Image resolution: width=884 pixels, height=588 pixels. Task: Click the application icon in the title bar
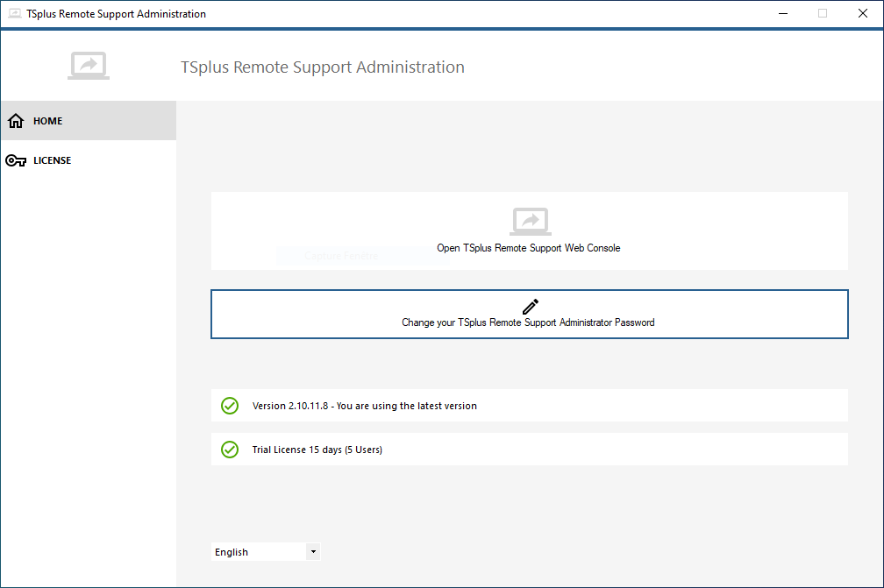14,13
